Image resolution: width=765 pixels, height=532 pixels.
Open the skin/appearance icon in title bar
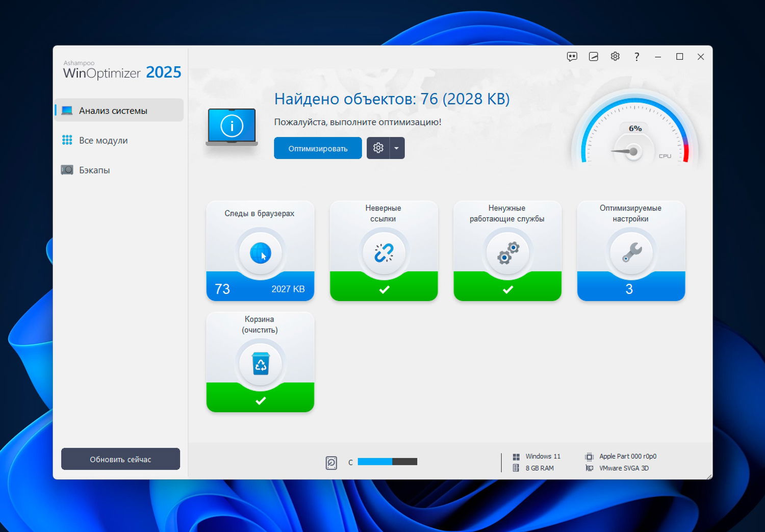(594, 57)
